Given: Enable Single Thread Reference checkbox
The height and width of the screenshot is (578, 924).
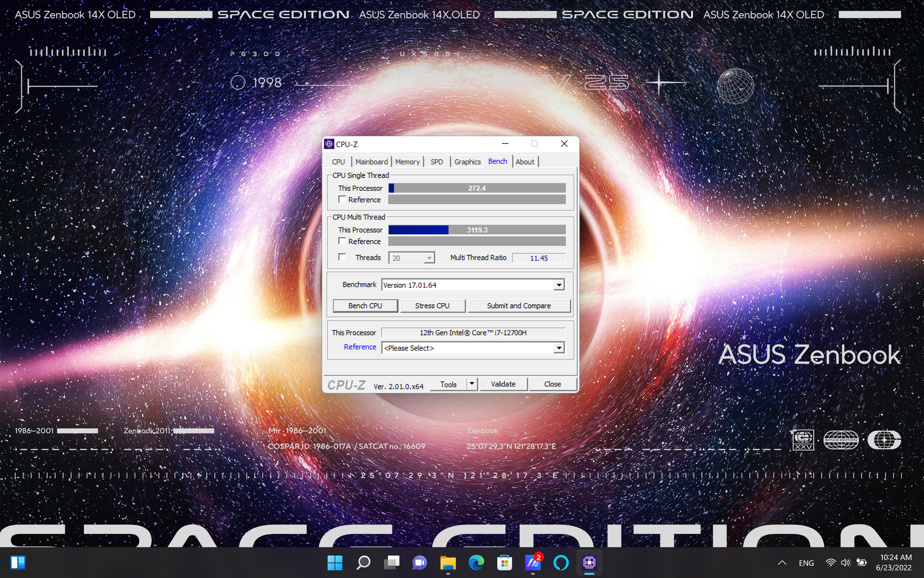Looking at the screenshot, I should pos(342,199).
